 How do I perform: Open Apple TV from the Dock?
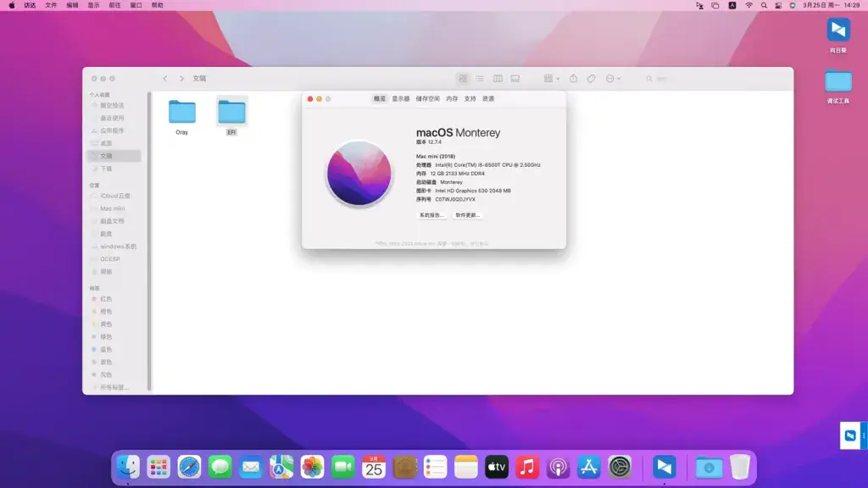click(x=497, y=467)
